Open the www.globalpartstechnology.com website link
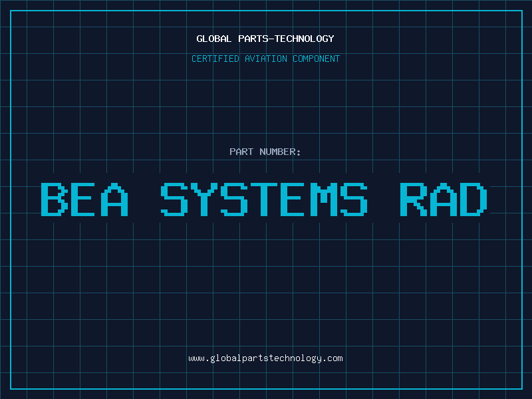532x399 pixels. click(x=265, y=358)
